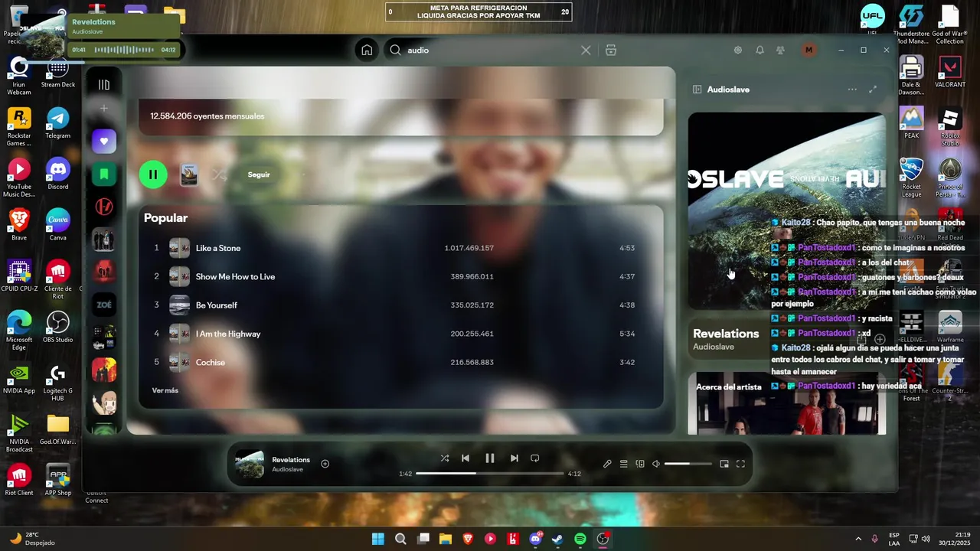Open the Revelations title in side panel

726,334
